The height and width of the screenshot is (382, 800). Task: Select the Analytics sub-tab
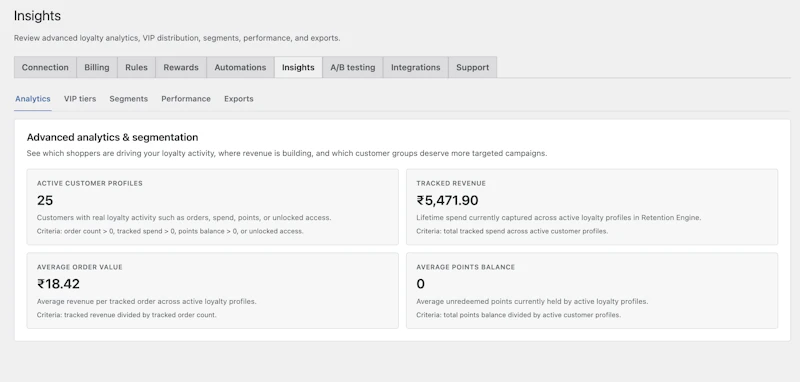click(33, 99)
